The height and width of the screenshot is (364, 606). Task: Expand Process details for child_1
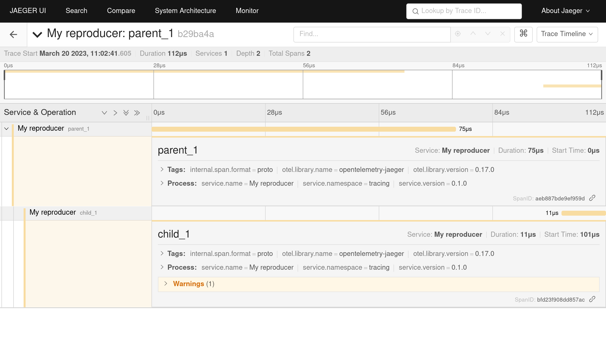[162, 267]
